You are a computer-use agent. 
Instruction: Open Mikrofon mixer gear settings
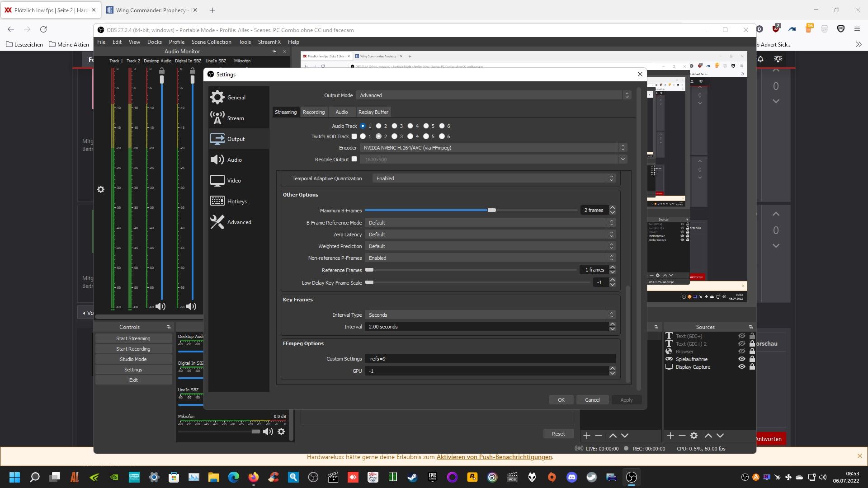coord(281,432)
